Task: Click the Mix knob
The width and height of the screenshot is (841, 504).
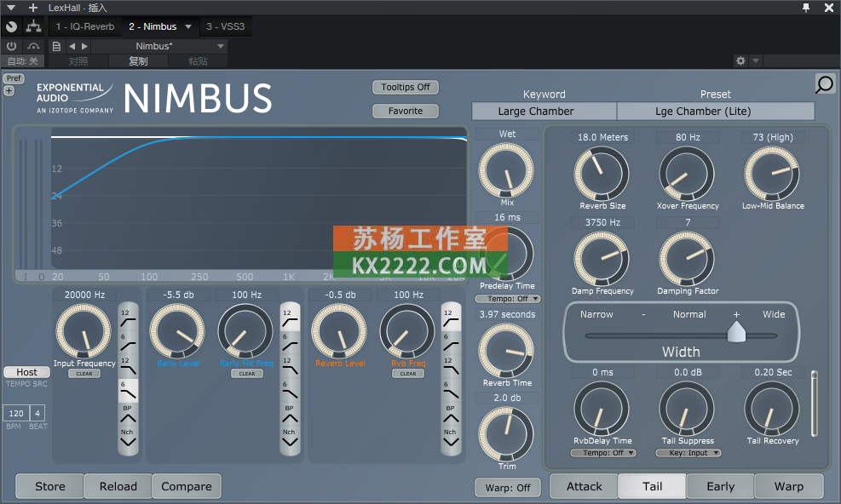Action: (506, 171)
